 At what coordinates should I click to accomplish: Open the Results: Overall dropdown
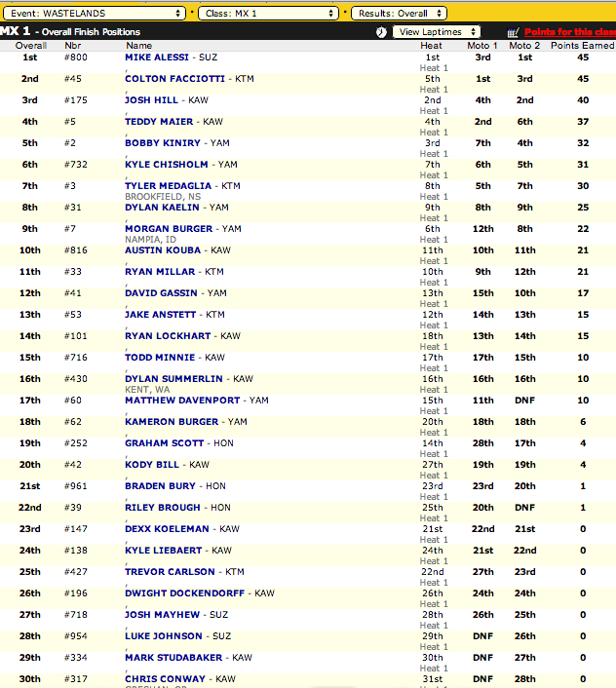(399, 13)
